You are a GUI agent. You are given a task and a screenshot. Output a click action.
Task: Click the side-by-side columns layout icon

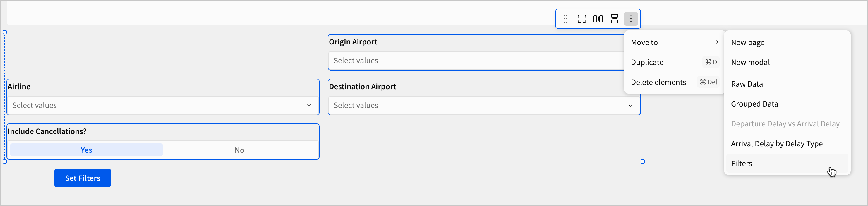click(598, 19)
